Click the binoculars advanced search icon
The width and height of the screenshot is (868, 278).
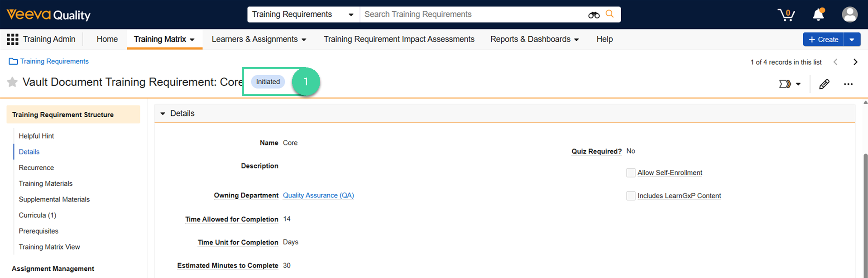click(594, 15)
